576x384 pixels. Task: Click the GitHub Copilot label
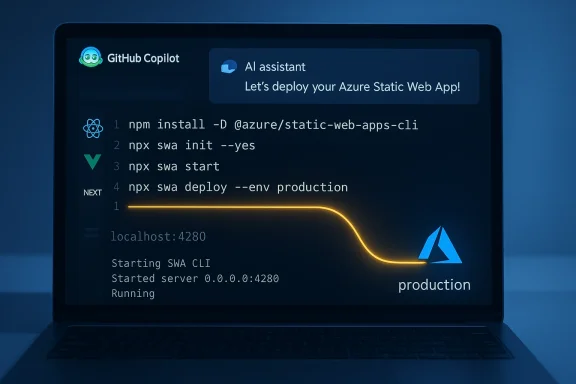coord(143,58)
